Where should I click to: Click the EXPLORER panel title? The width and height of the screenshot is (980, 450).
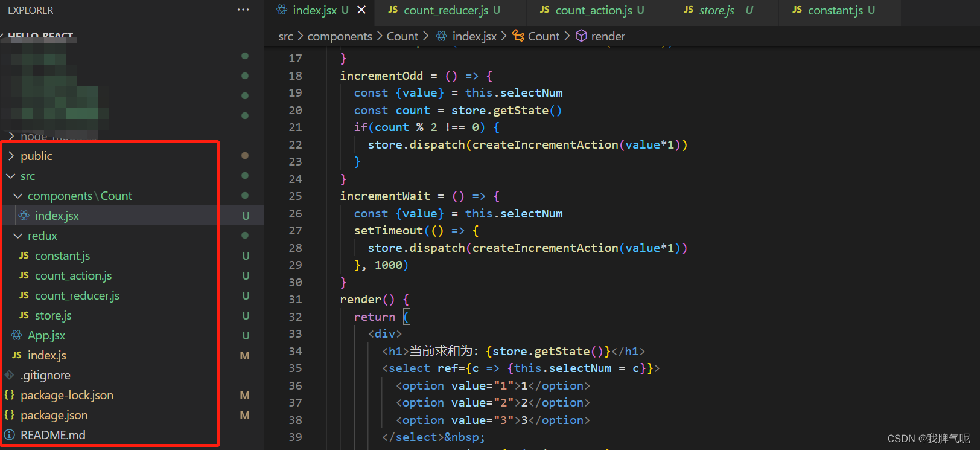tap(31, 10)
